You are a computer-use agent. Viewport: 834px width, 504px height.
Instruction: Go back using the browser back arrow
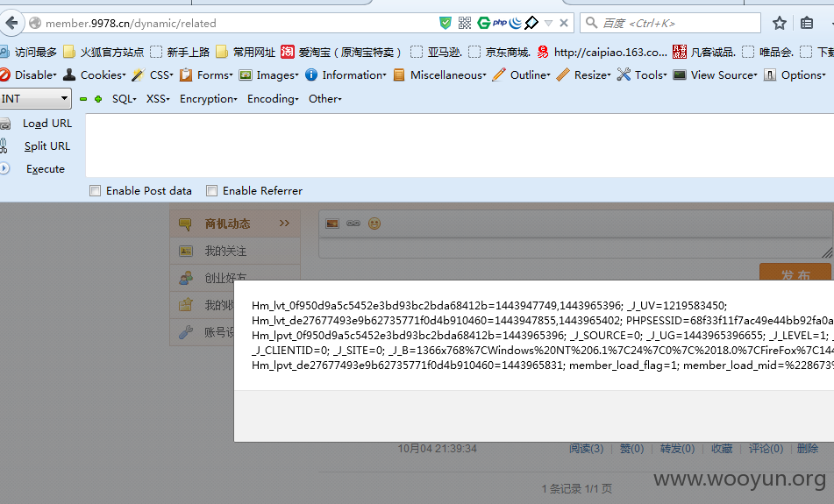pos(11,23)
